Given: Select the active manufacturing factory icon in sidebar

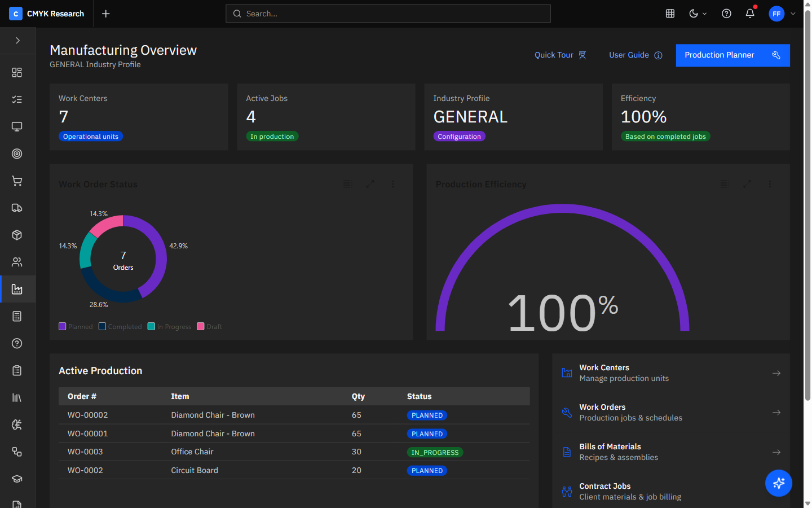Looking at the screenshot, I should pos(17,289).
